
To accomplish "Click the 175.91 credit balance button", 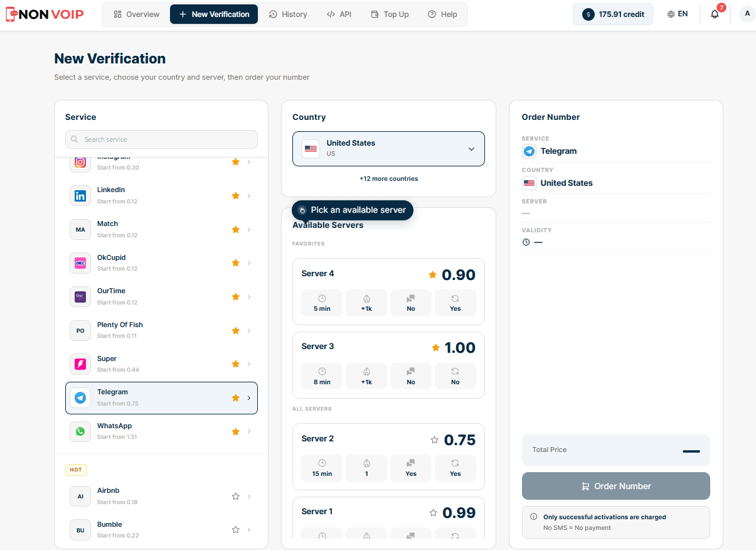I will tap(613, 14).
